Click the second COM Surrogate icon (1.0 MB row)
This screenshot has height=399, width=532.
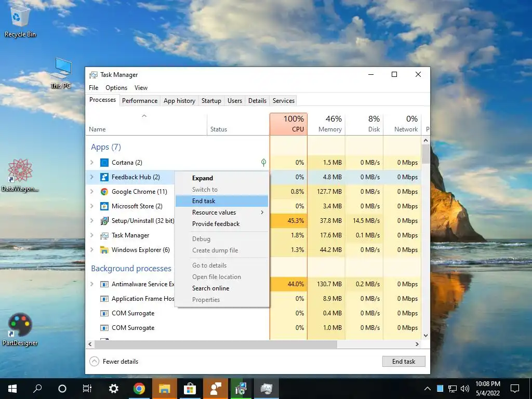[104, 328]
